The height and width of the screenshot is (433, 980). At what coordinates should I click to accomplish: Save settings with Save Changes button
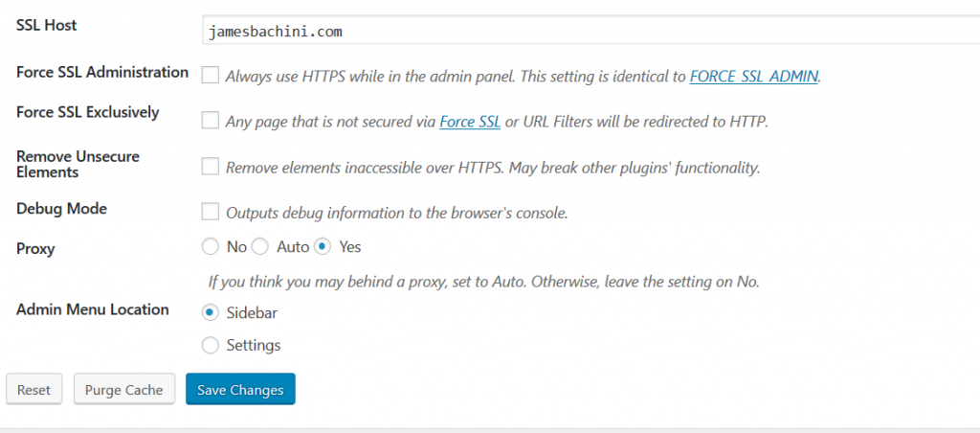(x=240, y=390)
